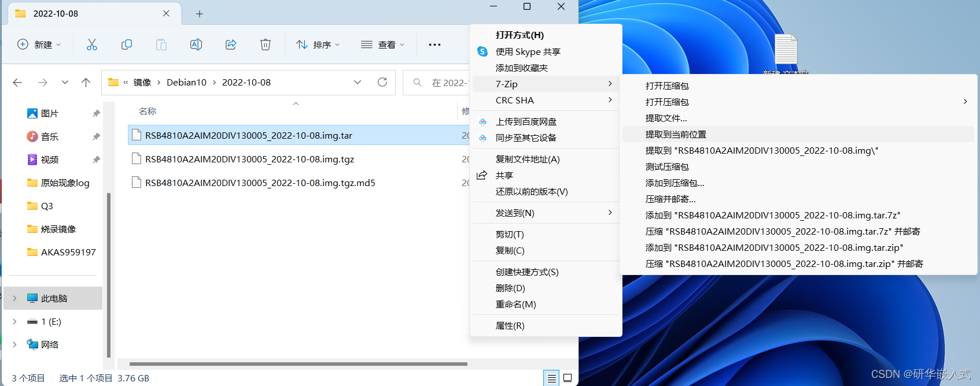Click the Cut scissors icon in toolbar

pyautogui.click(x=92, y=44)
